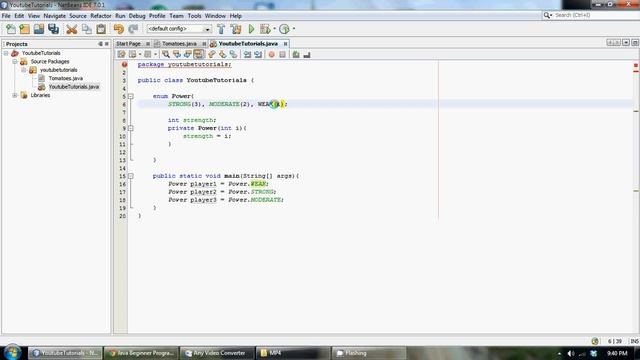
Task: Click the New File toolbar icon
Action: tap(11, 29)
